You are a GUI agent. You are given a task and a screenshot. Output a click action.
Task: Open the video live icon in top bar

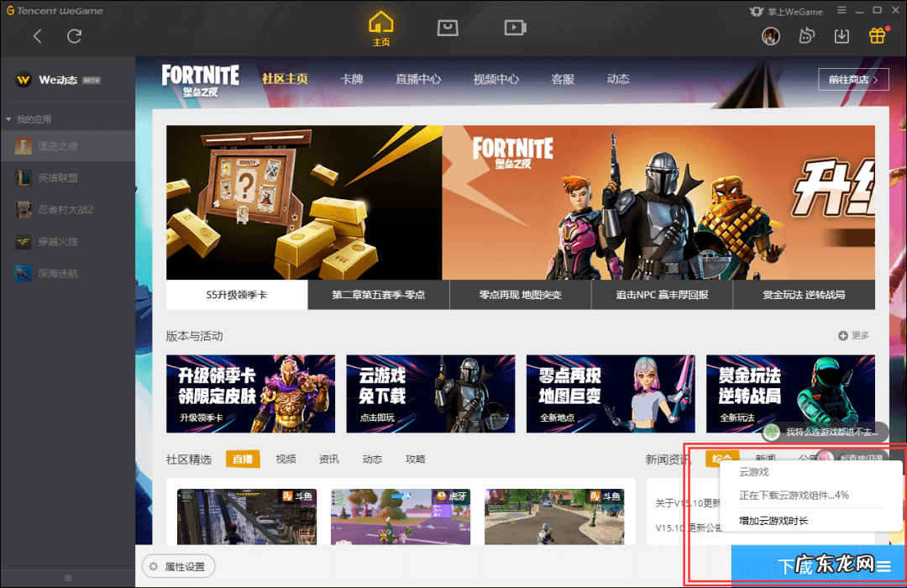tap(514, 27)
